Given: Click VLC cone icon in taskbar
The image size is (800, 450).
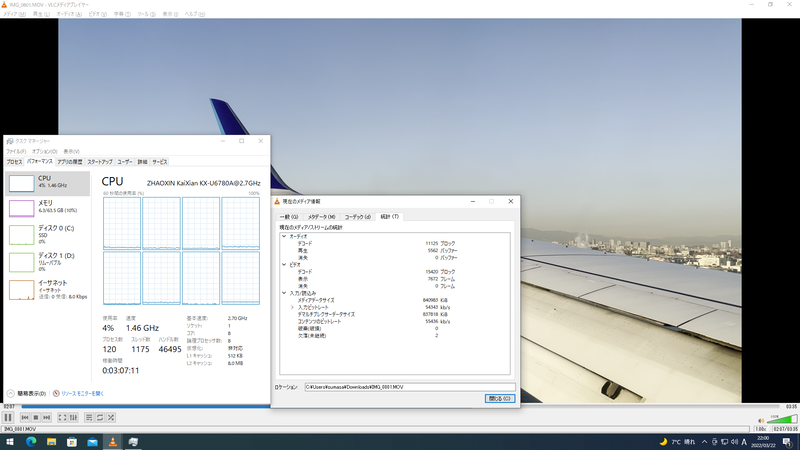Looking at the screenshot, I should coord(113,442).
